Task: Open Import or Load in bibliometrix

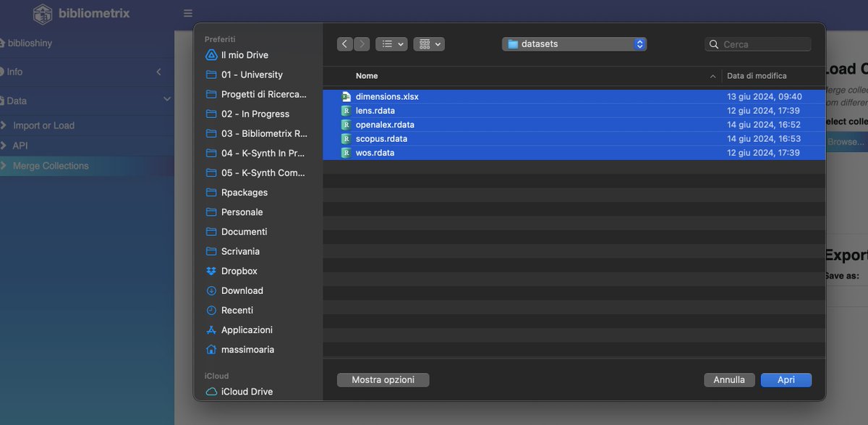Action: tap(87, 125)
